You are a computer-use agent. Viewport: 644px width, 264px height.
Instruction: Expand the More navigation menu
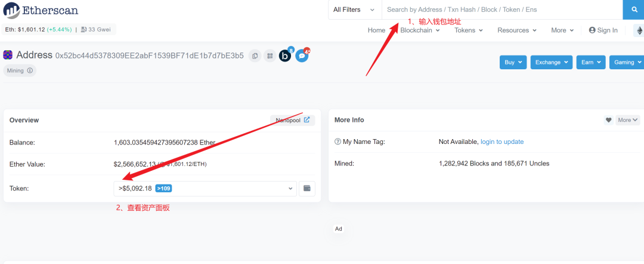click(x=562, y=30)
